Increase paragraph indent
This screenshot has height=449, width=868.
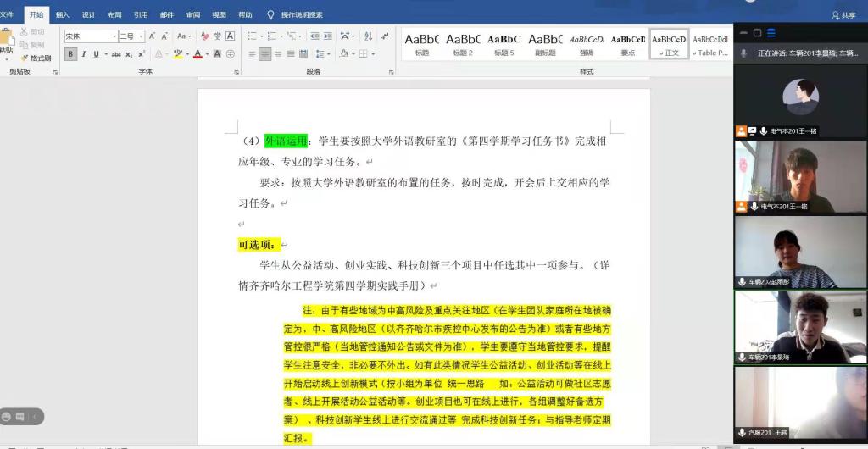pos(327,36)
